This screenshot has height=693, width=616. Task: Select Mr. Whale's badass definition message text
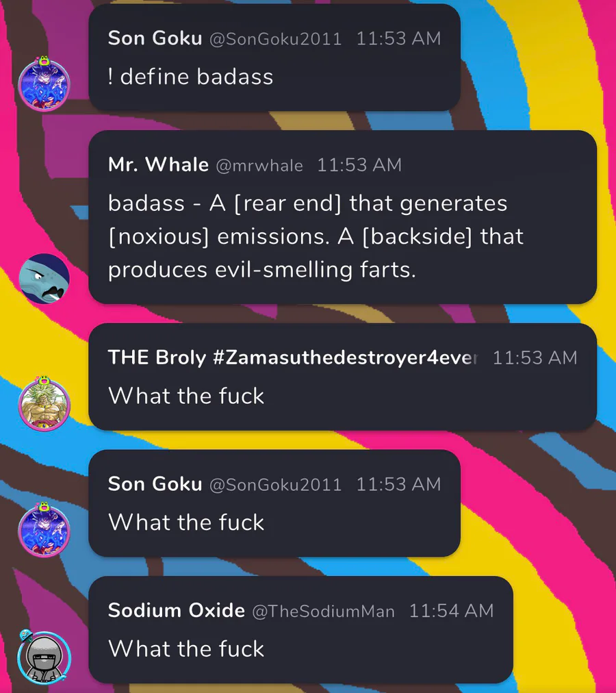coord(316,236)
